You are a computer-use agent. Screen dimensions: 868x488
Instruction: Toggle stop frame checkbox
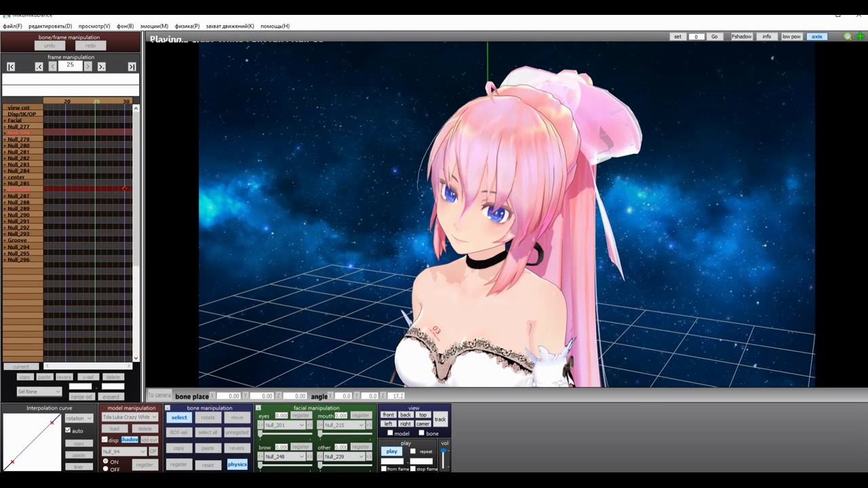412,469
